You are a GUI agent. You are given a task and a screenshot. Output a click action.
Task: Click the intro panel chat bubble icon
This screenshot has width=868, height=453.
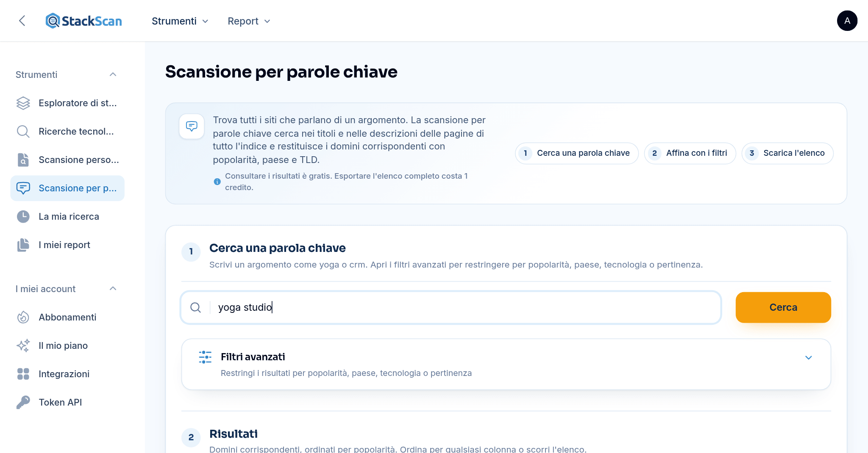click(192, 126)
